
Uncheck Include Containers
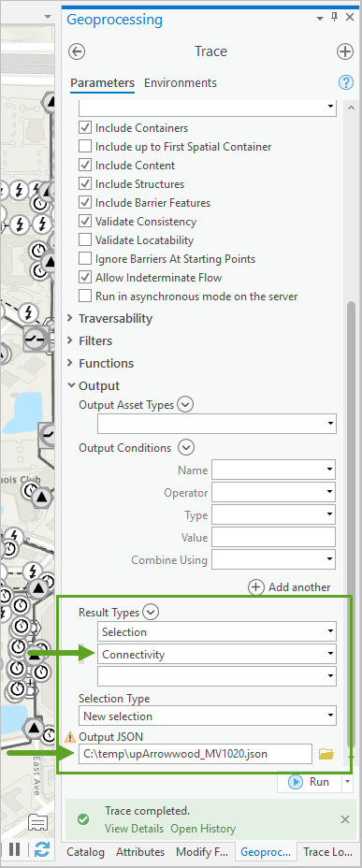click(85, 128)
